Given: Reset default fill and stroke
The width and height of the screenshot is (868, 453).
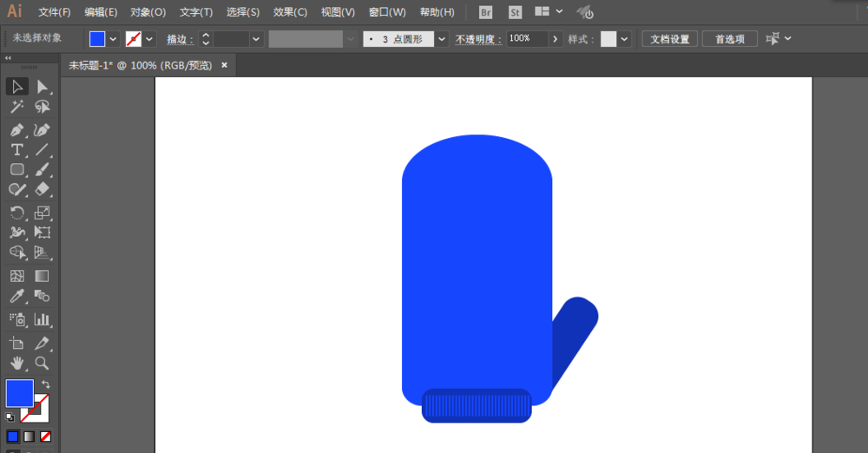Looking at the screenshot, I should 10,417.
